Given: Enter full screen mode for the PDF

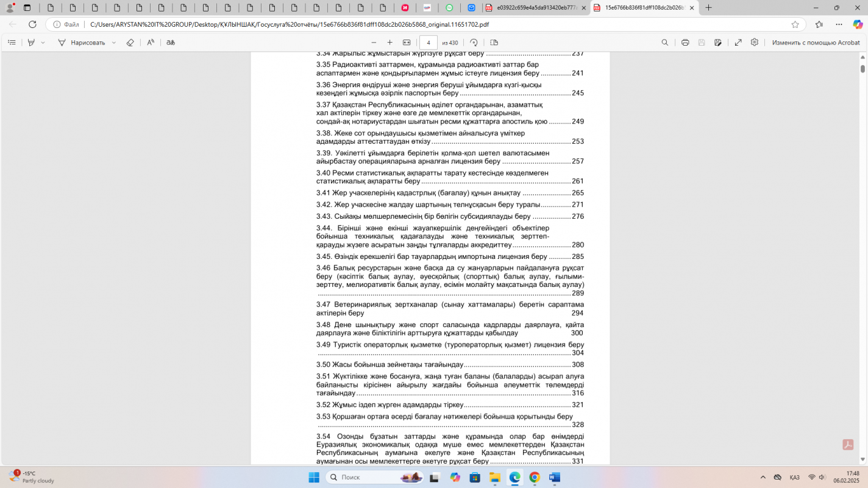Looking at the screenshot, I should [x=738, y=43].
